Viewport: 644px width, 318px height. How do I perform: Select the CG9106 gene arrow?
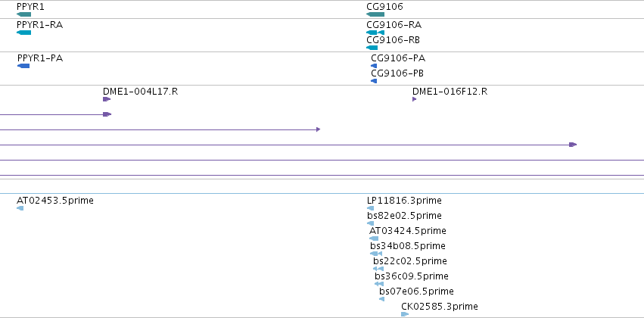pyautogui.click(x=375, y=14)
